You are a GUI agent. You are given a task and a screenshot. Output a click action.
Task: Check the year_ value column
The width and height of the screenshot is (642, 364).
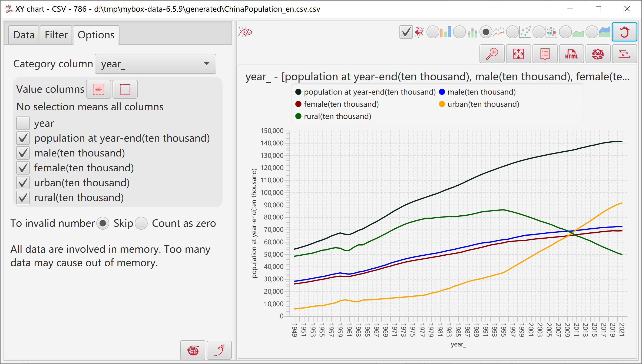pyautogui.click(x=23, y=123)
